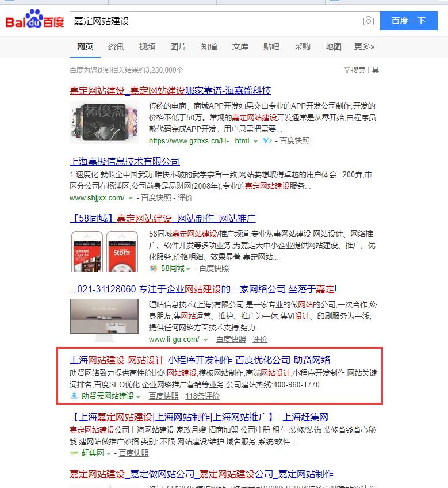448x488 pixels.
Task: Open result 嘉定网站建设_嘉定做网站公司 title
Action: [x=202, y=474]
